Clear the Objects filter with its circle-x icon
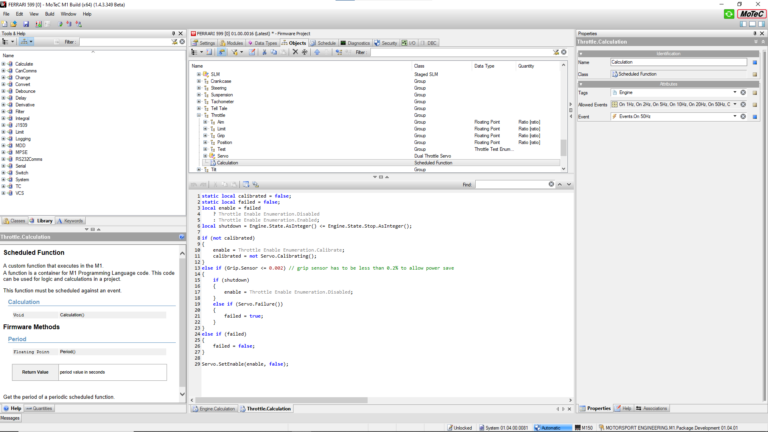This screenshot has height=432, width=768. 564,52
